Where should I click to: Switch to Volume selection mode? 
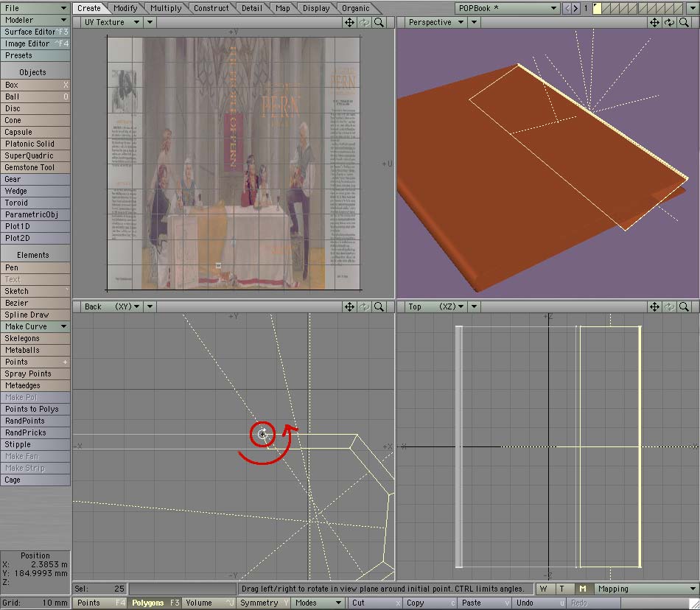coord(209,603)
